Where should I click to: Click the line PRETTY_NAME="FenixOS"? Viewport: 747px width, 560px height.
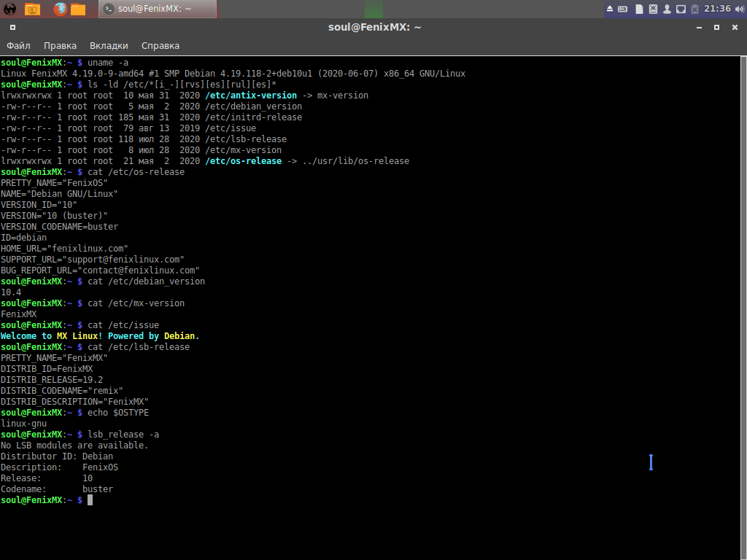54,183
